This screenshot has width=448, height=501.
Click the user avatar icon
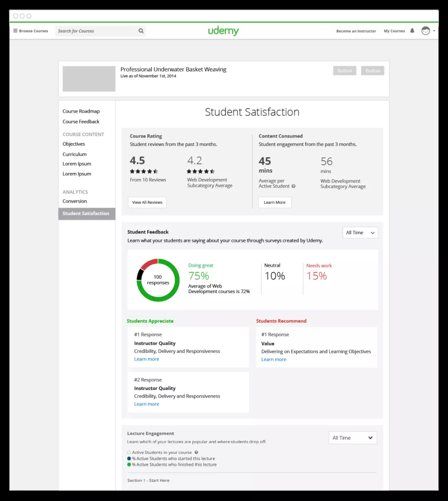(426, 31)
